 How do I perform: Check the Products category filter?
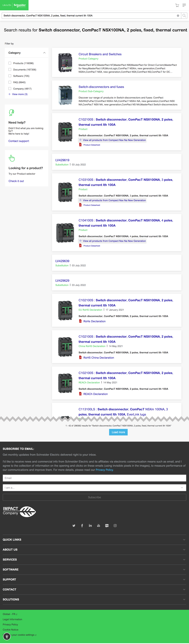pos(10,63)
